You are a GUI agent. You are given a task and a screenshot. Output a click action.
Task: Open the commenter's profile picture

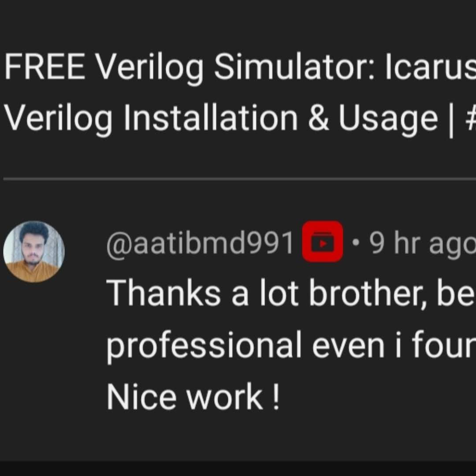click(33, 251)
